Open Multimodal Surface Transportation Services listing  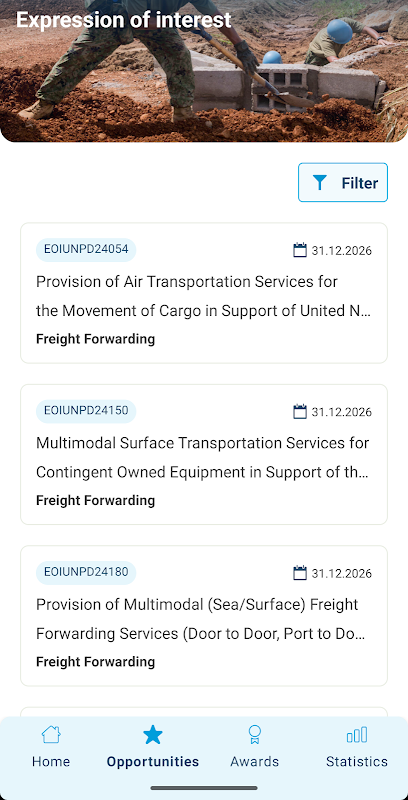[204, 454]
